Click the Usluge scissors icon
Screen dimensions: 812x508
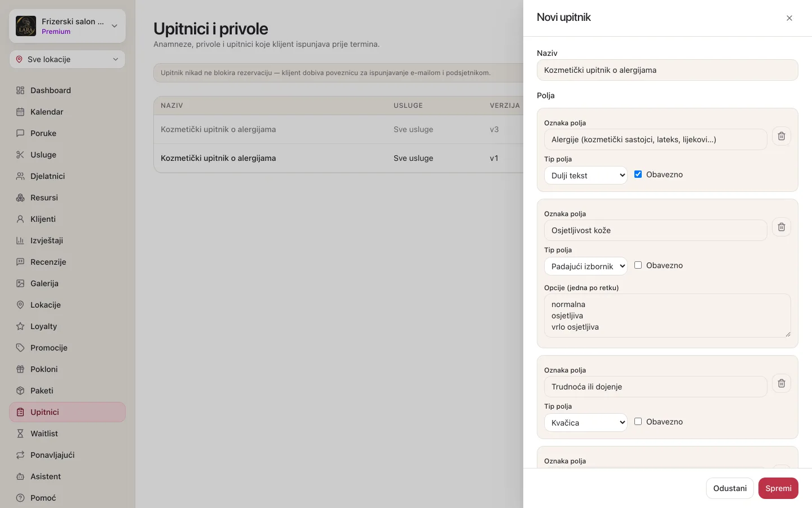20,155
